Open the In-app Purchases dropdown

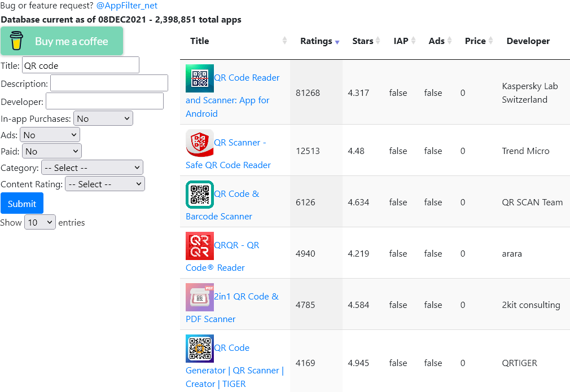[103, 118]
